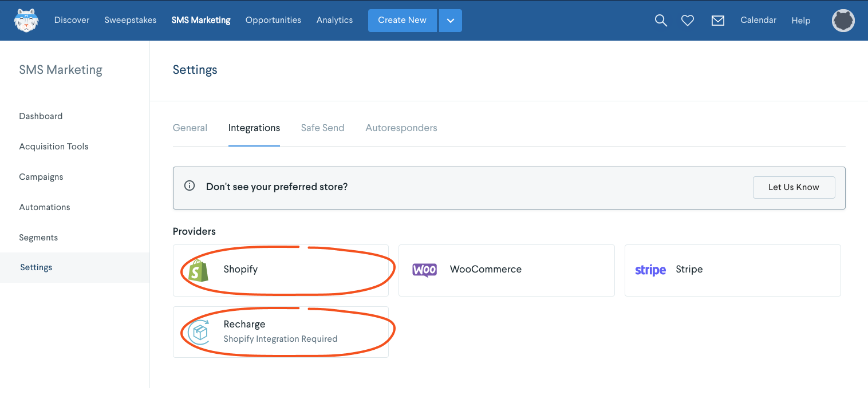The height and width of the screenshot is (395, 868).
Task: Select the Stripe provider card
Action: (733, 270)
